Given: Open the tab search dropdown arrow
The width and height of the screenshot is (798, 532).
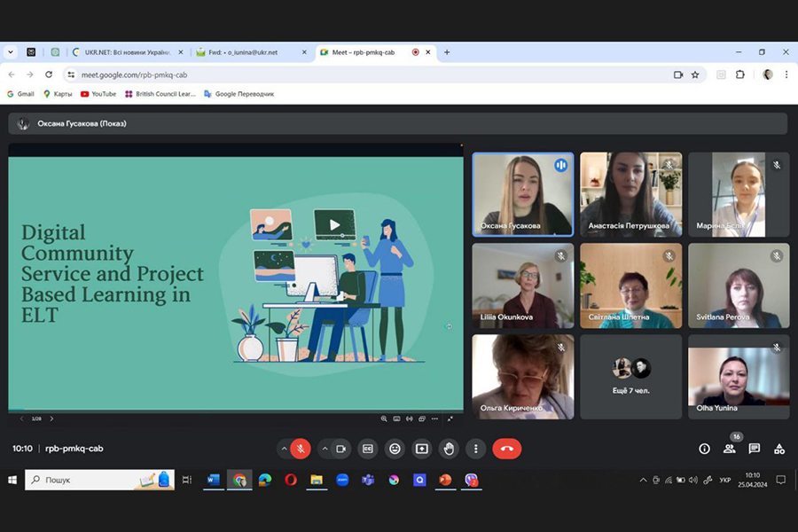Looking at the screenshot, I should [x=11, y=52].
